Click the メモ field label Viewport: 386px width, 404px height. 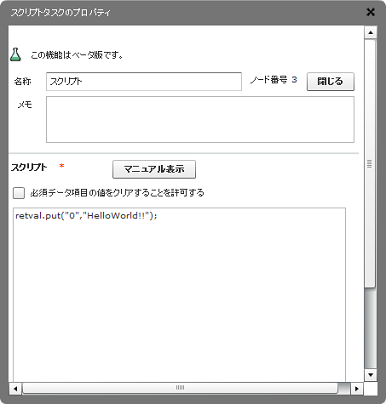click(x=25, y=105)
